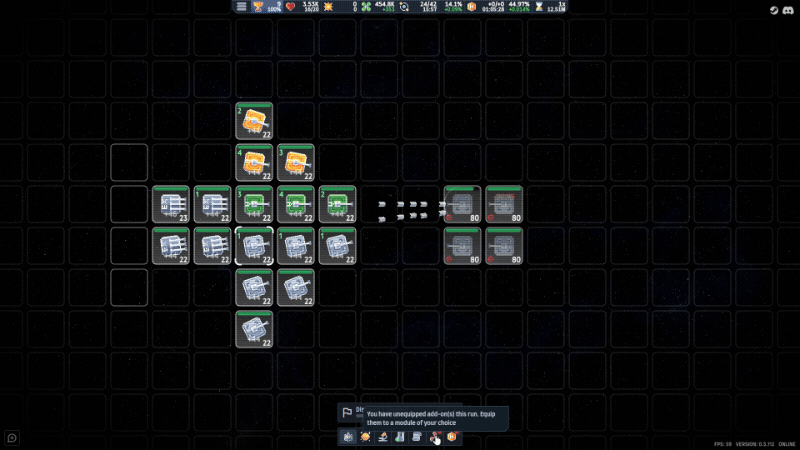
Task: Open the microscope research tab
Action: click(383, 437)
